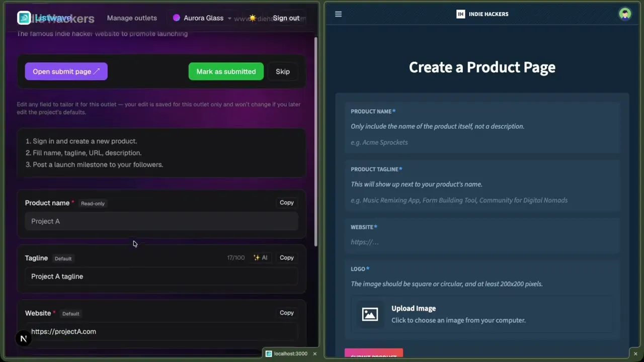Click the Default badge beside Website
Image resolution: width=644 pixels, height=362 pixels.
[70, 314]
